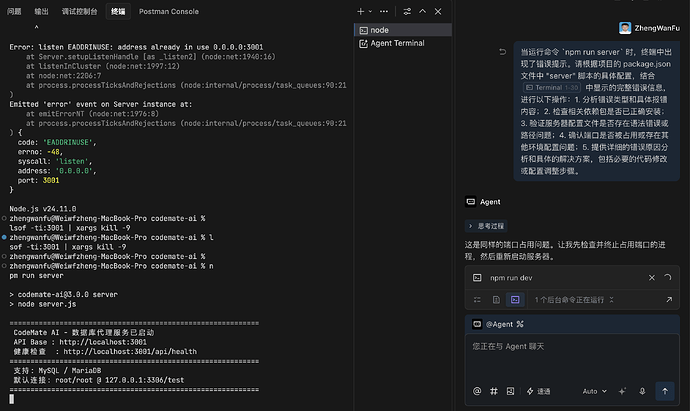Select the Agent Terminal session
This screenshot has height=411, width=690.
[x=403, y=43]
